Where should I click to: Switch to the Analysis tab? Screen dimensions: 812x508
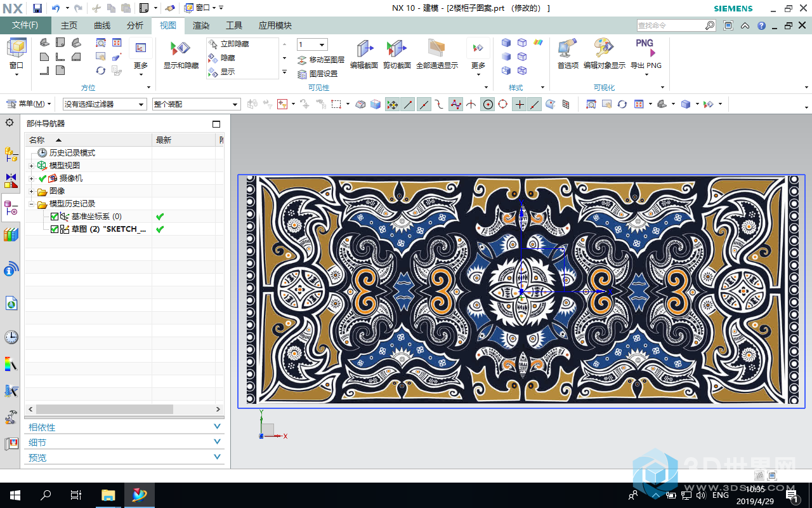(135, 25)
